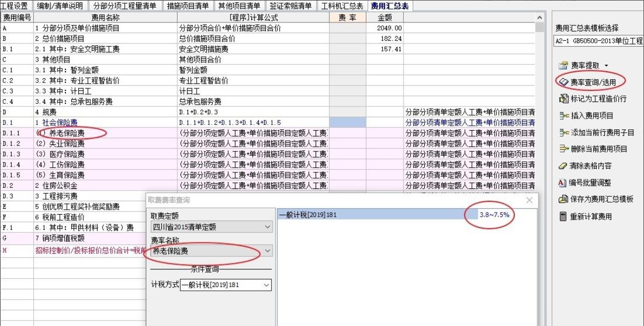Click the 费率提取 icon button
This screenshot has height=326, width=644.
click(563, 65)
